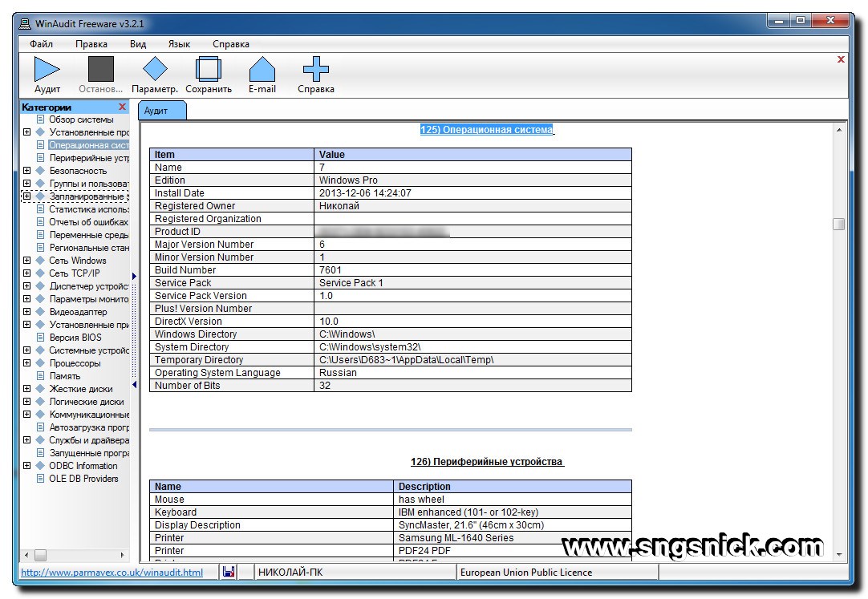Expand the Диспетчер устройств node
The width and height of the screenshot is (868, 599).
tap(26, 286)
